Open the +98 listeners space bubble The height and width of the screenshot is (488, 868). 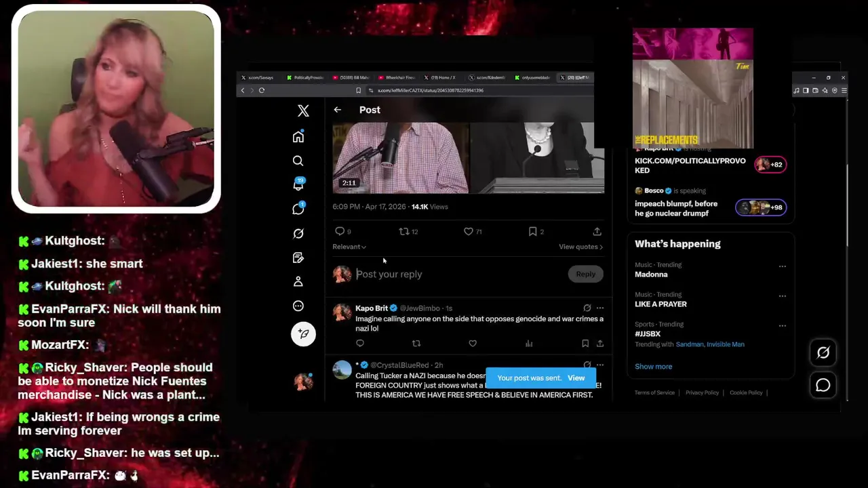tap(761, 207)
